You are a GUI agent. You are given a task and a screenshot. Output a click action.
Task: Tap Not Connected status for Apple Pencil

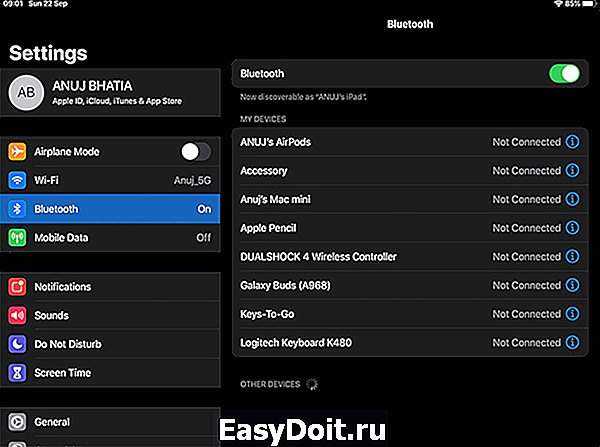(x=527, y=228)
